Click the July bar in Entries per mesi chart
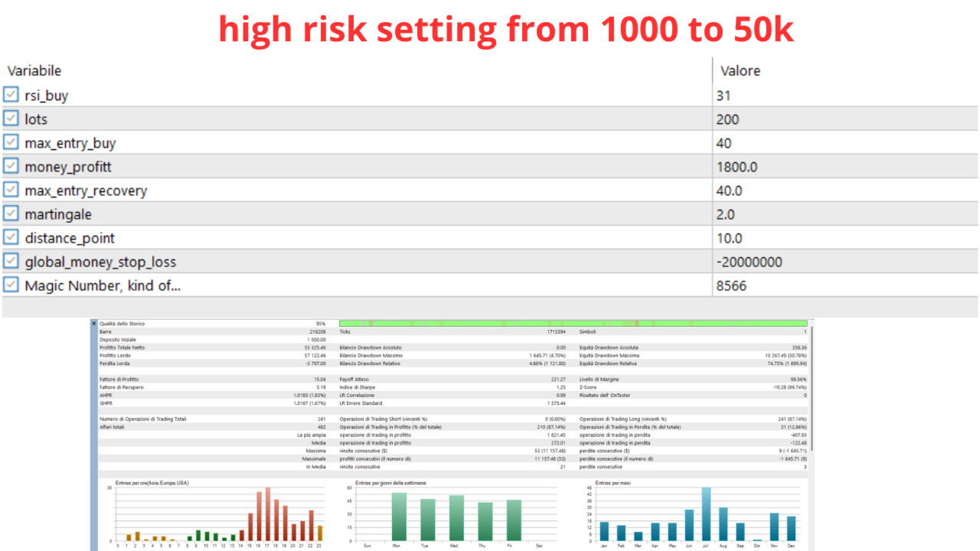 pyautogui.click(x=706, y=514)
